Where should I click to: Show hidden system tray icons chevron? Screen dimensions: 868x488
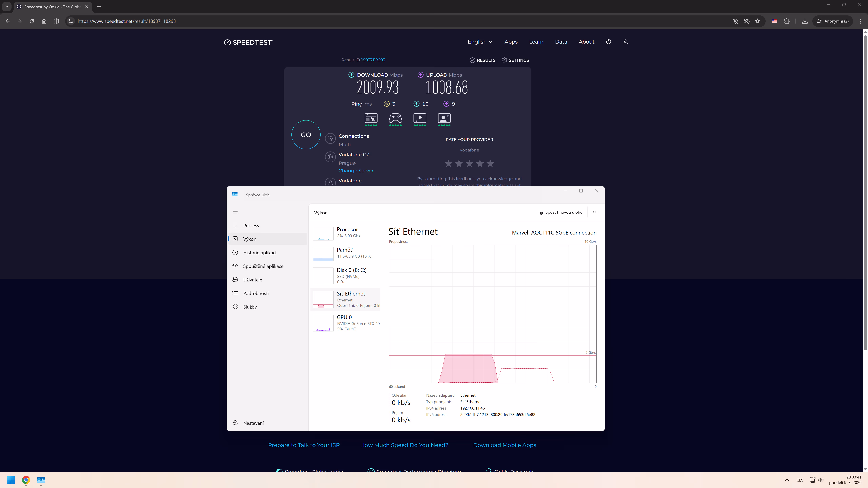787,480
